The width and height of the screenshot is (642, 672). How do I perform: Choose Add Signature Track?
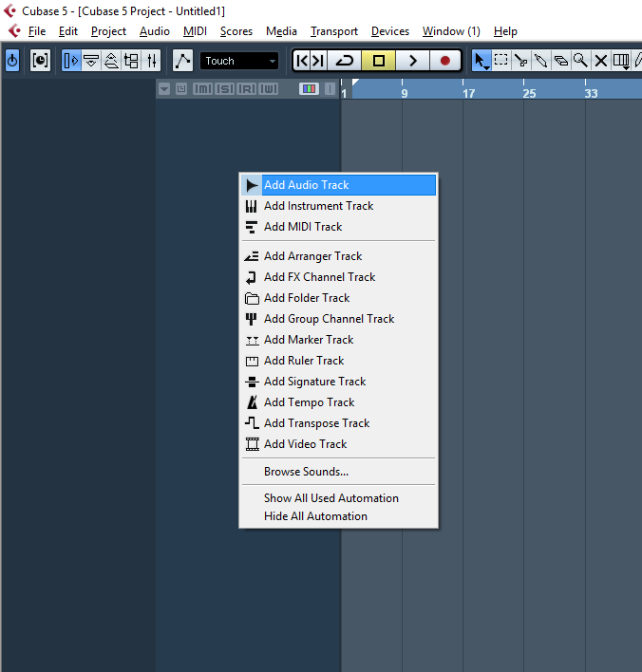[338, 382]
